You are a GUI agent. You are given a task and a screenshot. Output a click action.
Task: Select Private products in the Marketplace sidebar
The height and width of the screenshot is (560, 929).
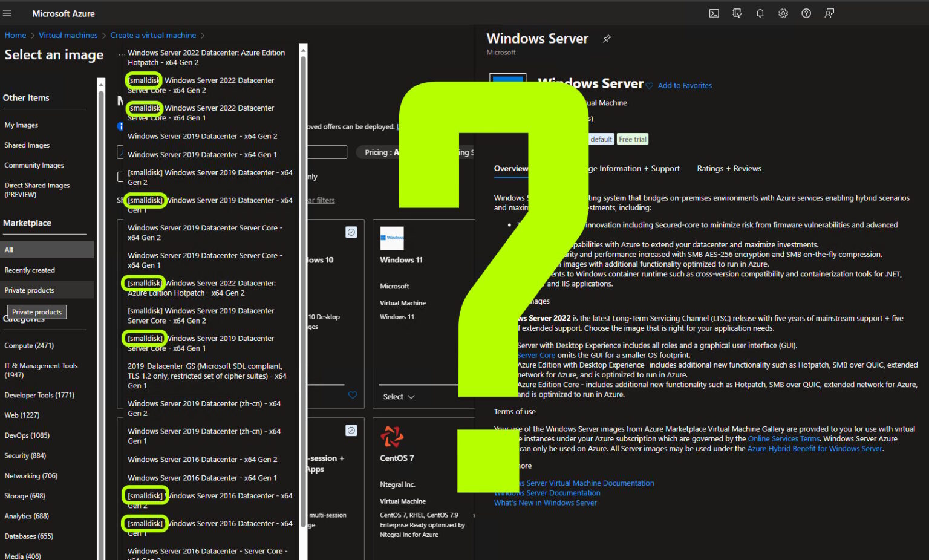[29, 290]
